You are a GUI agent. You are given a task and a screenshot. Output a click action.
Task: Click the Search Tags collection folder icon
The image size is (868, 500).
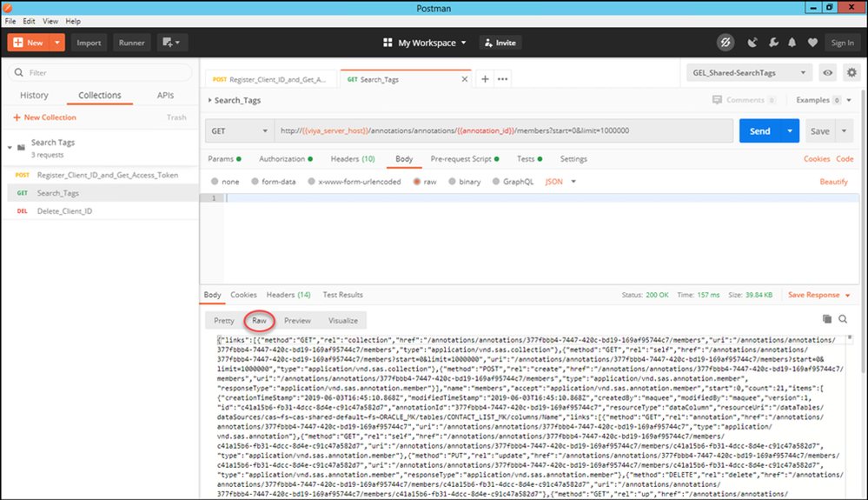click(22, 147)
